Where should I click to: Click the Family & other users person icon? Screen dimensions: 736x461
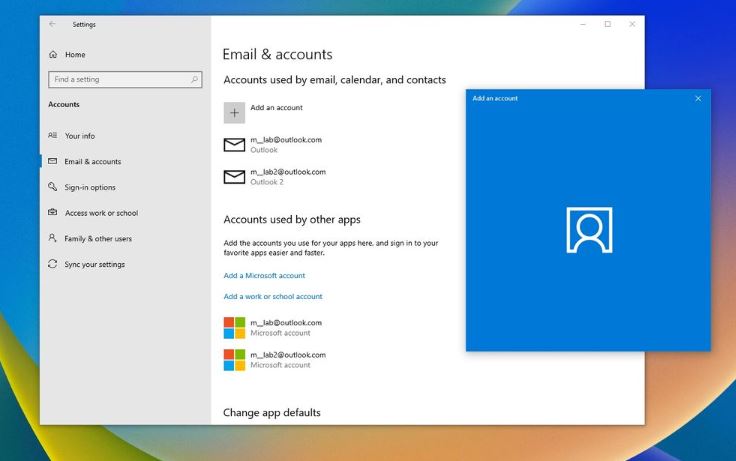pyautogui.click(x=53, y=238)
